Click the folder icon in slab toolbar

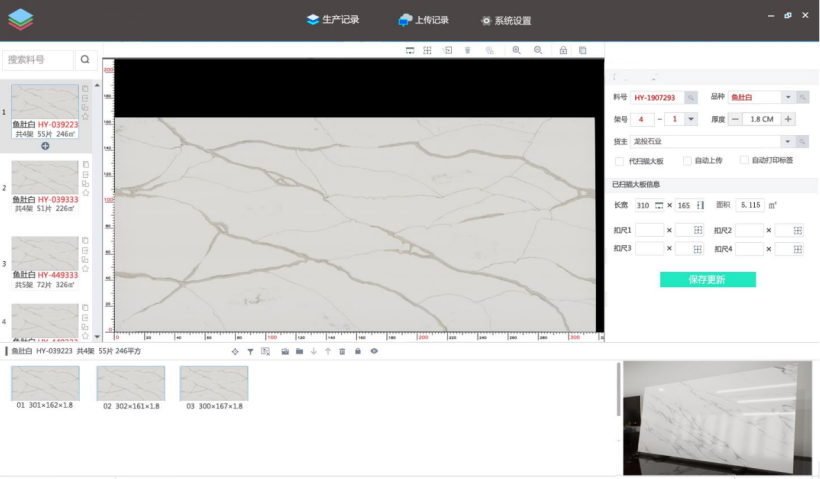click(x=299, y=351)
